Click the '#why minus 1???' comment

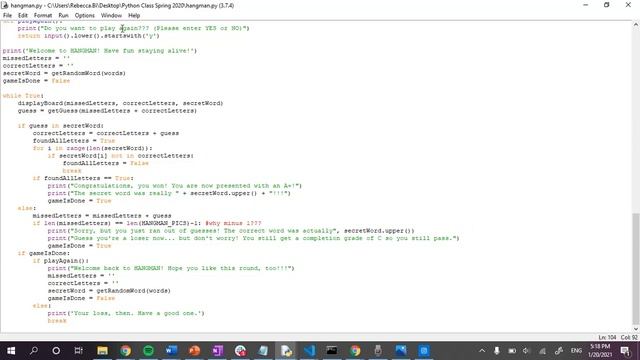coord(233,223)
